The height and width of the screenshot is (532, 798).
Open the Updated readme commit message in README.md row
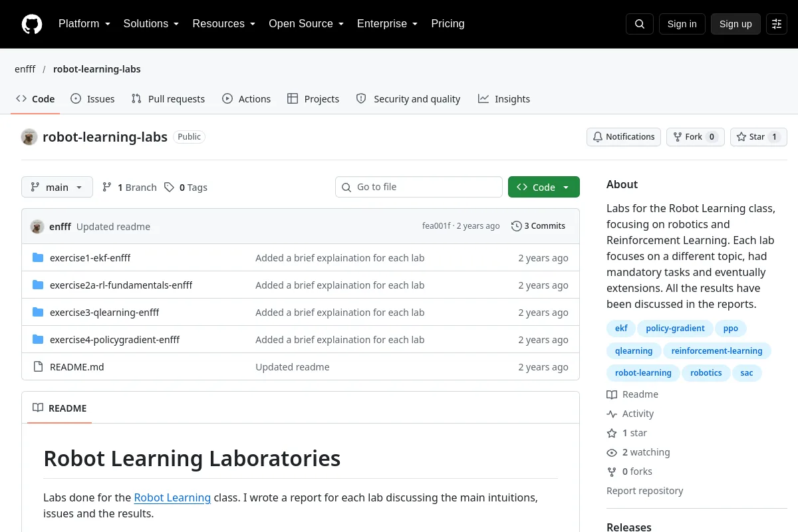(x=293, y=367)
